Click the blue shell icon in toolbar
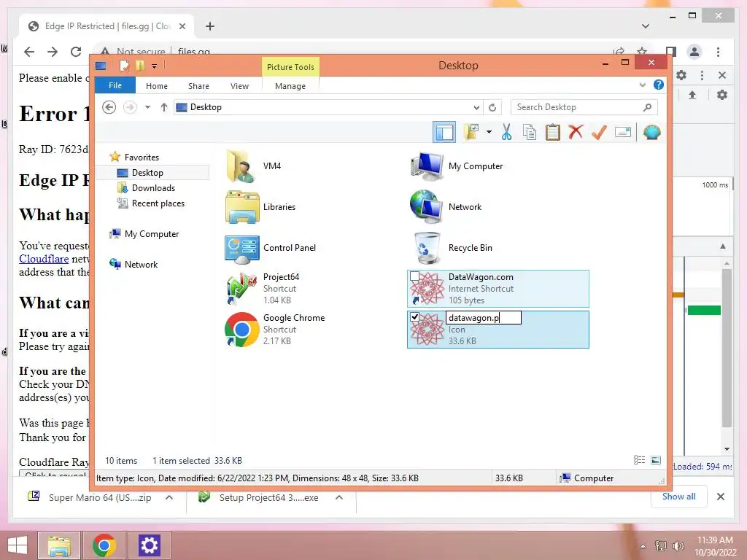 tap(651, 132)
